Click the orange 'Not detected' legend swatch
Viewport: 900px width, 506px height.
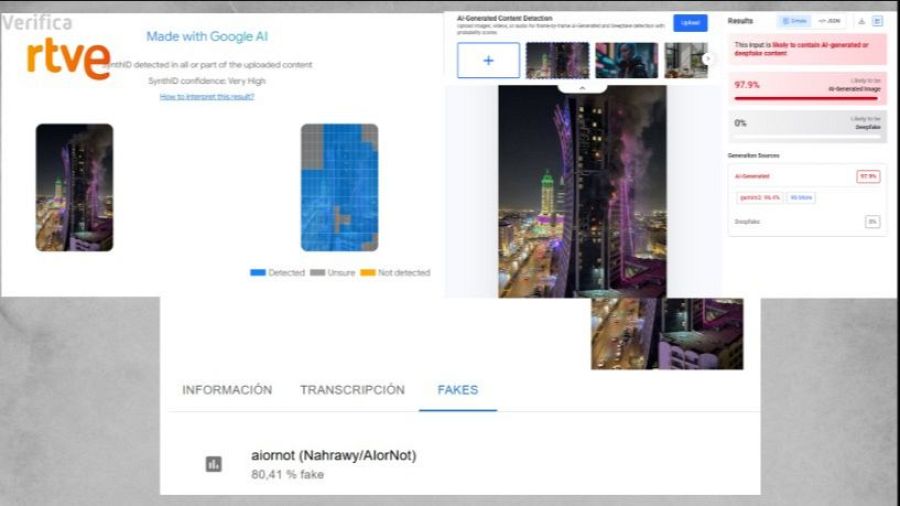coord(367,273)
